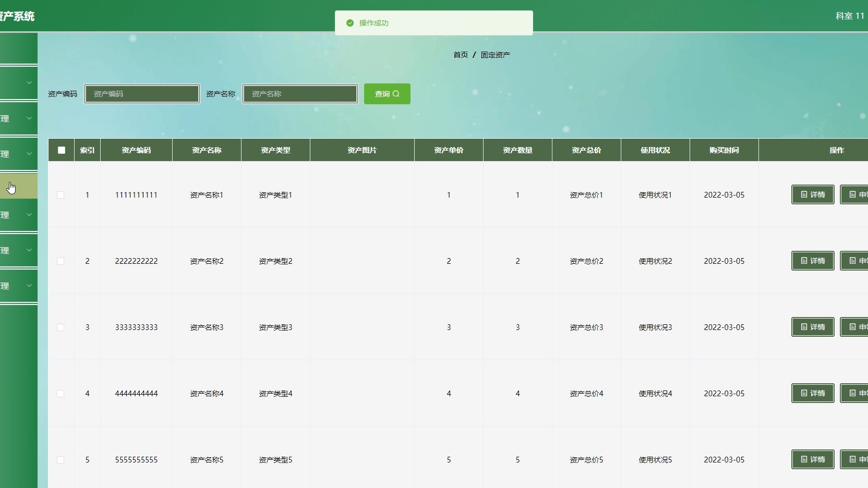Check the checkbox for row 5555555555

(61, 460)
